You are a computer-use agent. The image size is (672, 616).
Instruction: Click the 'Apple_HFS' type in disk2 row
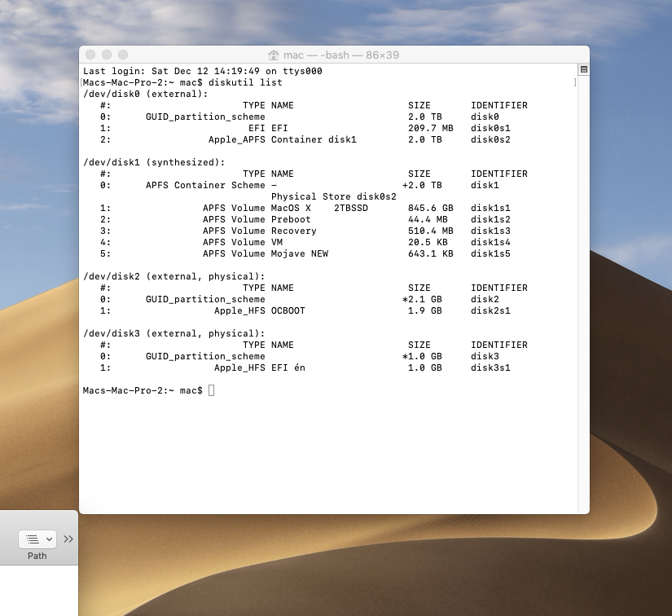point(239,310)
